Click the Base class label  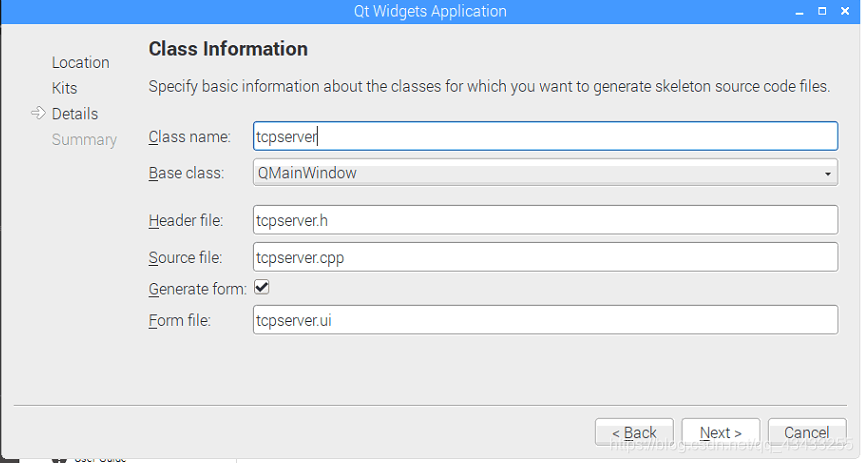click(x=186, y=173)
